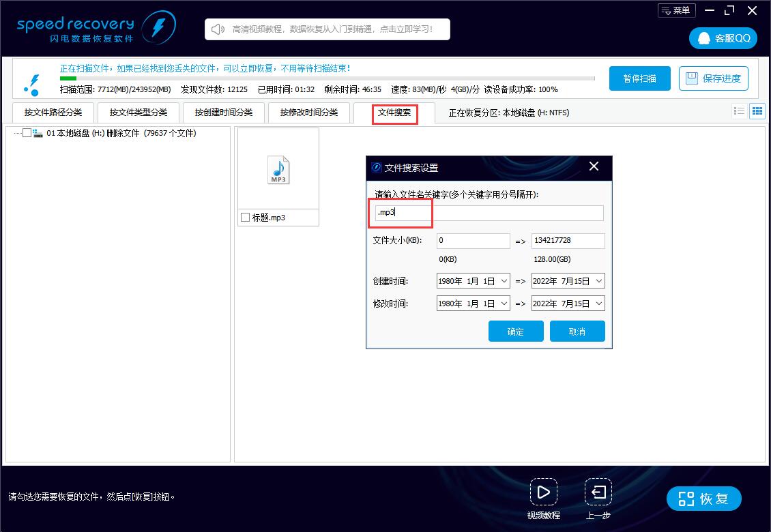
Task: Open the 视频教程 video tutorial icon
Action: coord(543,492)
